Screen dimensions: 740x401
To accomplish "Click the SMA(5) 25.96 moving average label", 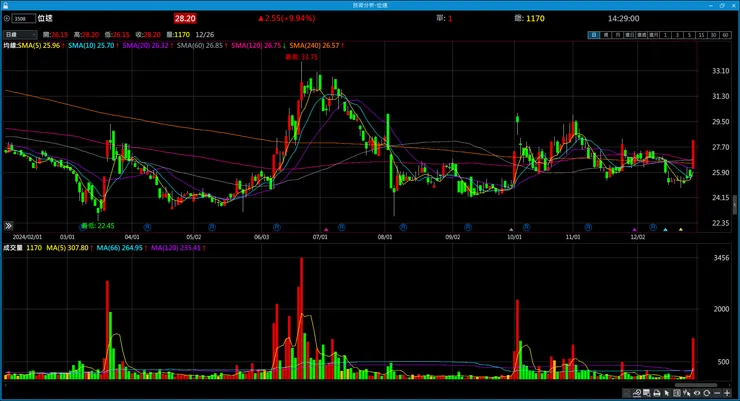I will [x=39, y=45].
